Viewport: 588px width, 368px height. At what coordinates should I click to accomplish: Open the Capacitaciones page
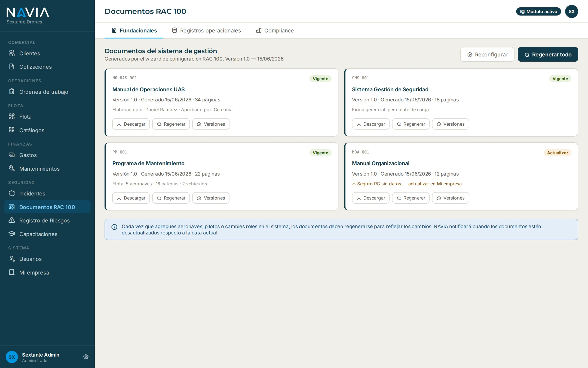tap(47, 234)
